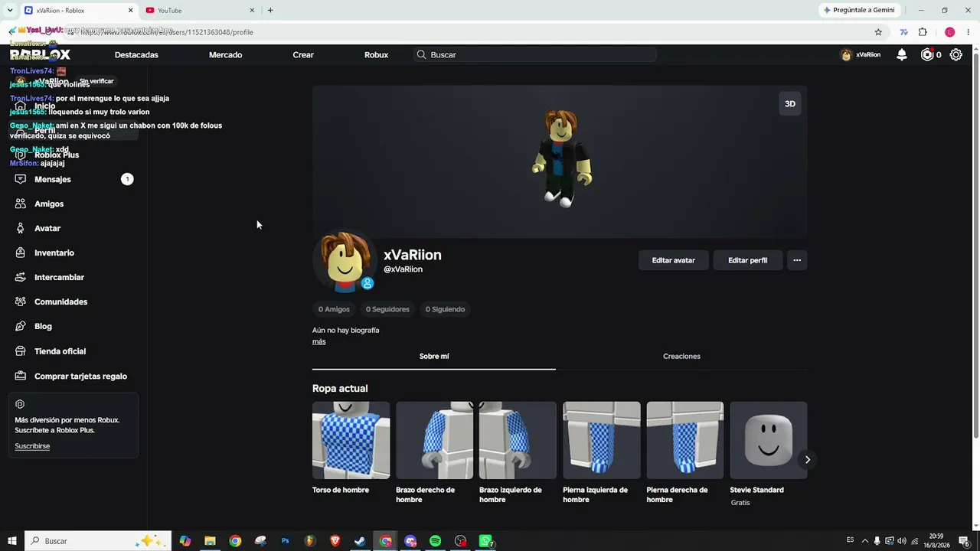Open the Pierna izquierda de hombre thumbnail
Image resolution: width=980 pixels, height=551 pixels.
click(601, 440)
